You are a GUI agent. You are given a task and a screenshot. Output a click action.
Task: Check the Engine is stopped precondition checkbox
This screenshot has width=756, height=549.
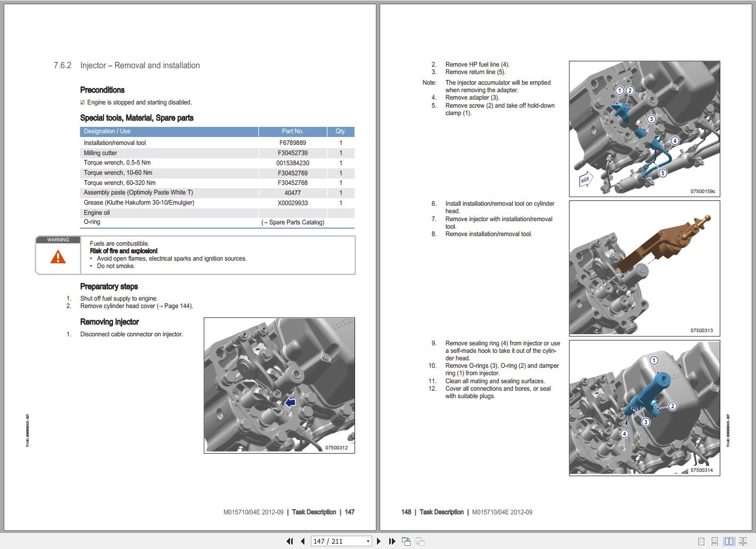pyautogui.click(x=82, y=102)
